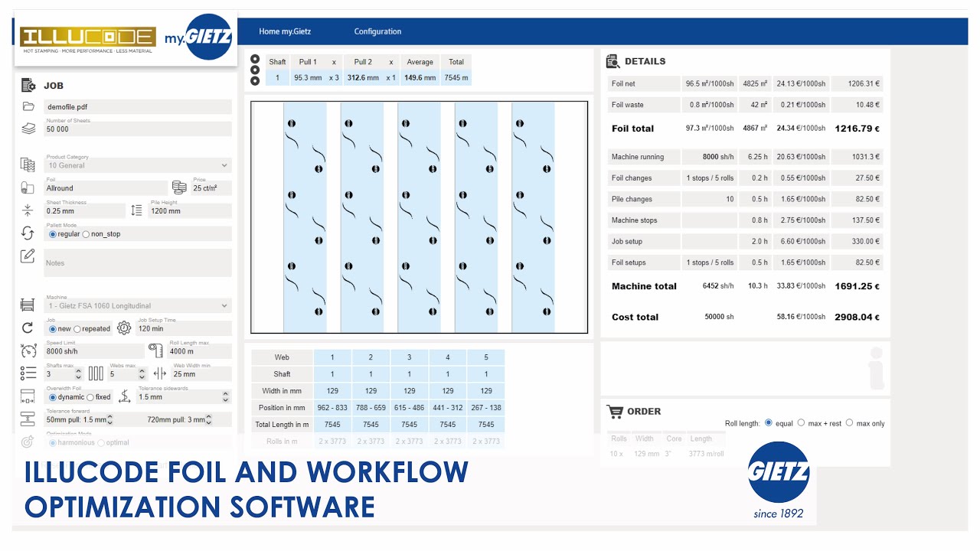
Task: Click the Pile Height 1200 mm field
Action: (x=190, y=210)
